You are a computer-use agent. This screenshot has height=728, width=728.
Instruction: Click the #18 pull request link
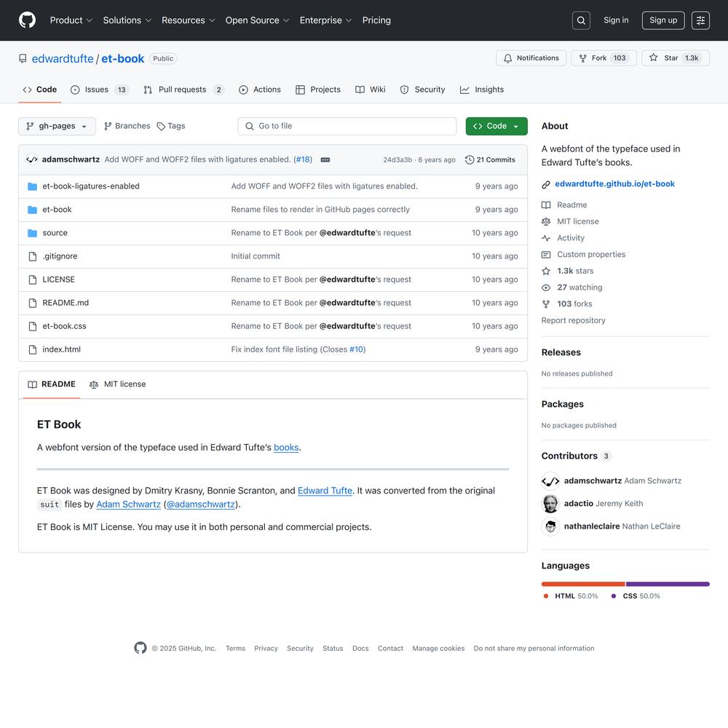coord(303,159)
